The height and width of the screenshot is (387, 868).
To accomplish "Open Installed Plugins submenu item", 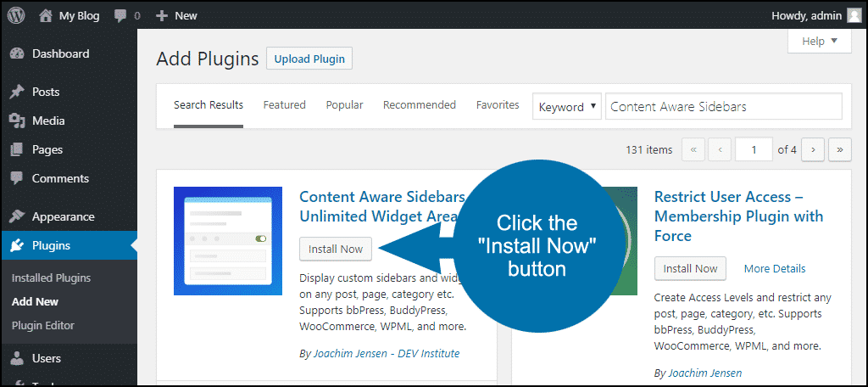I will click(x=51, y=278).
